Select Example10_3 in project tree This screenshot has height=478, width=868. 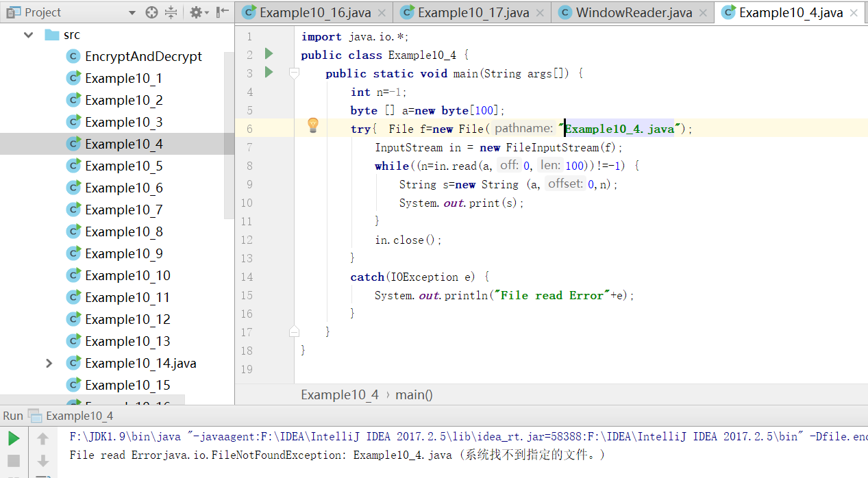[124, 123]
